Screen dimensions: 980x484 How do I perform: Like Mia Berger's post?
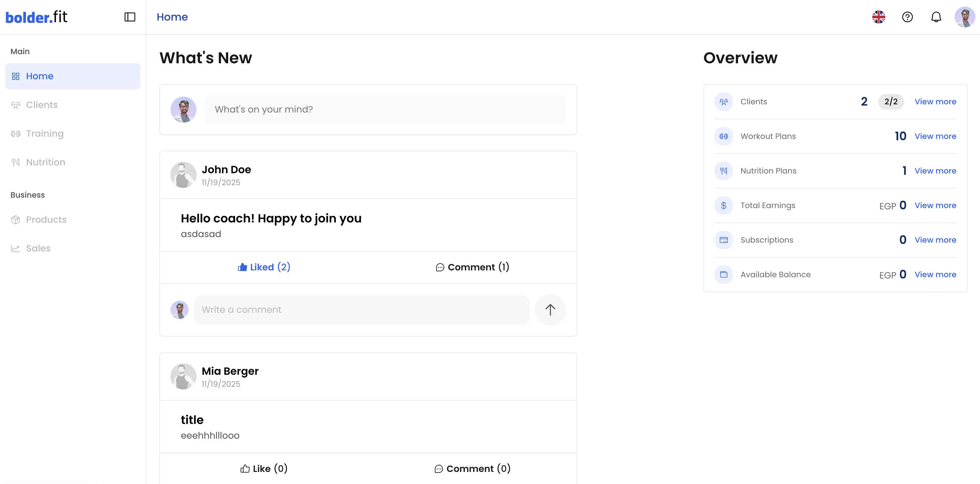click(x=264, y=469)
